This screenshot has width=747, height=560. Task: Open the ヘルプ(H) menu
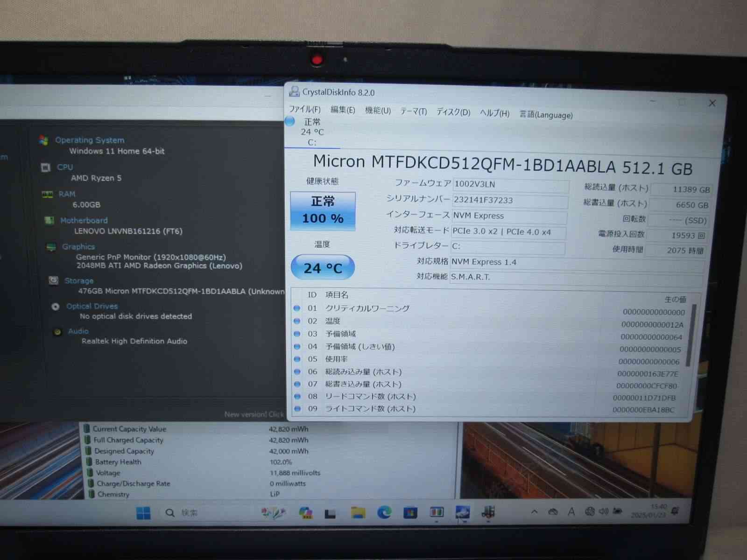pos(494,113)
